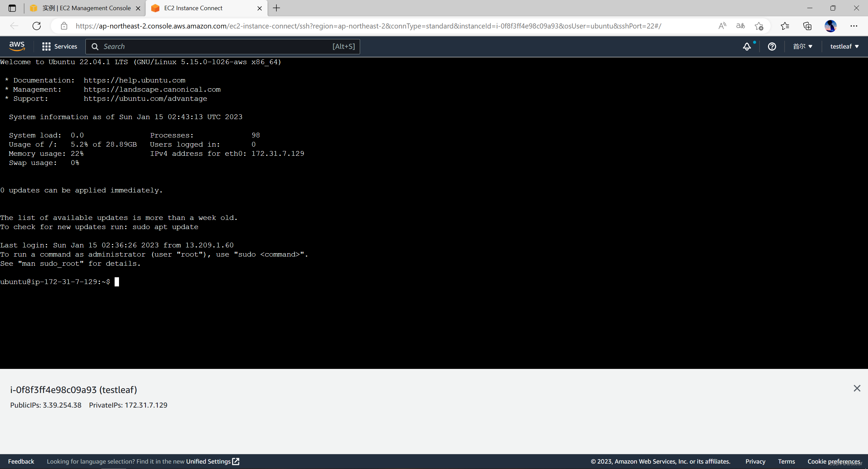Open the Privacy link
The height and width of the screenshot is (469, 868).
(x=755, y=462)
